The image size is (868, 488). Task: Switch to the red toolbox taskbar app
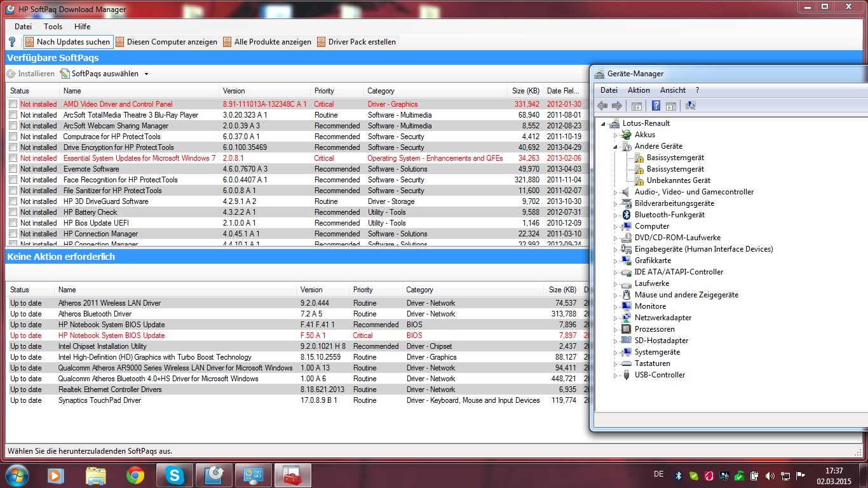293,475
